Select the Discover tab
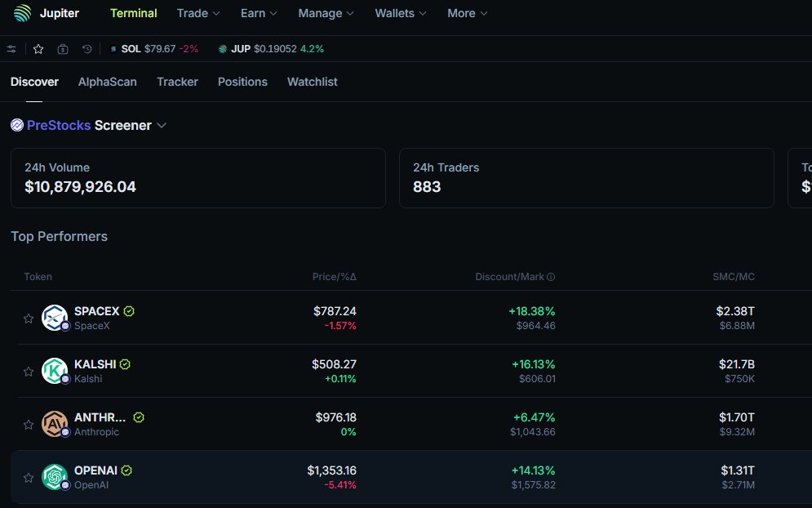Viewport: 812px width, 508px height. coord(35,82)
